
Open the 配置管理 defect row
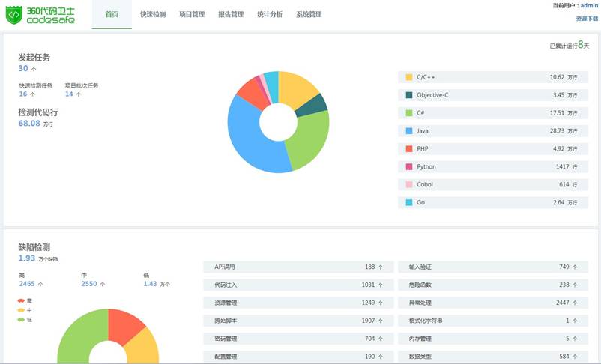coord(298,357)
